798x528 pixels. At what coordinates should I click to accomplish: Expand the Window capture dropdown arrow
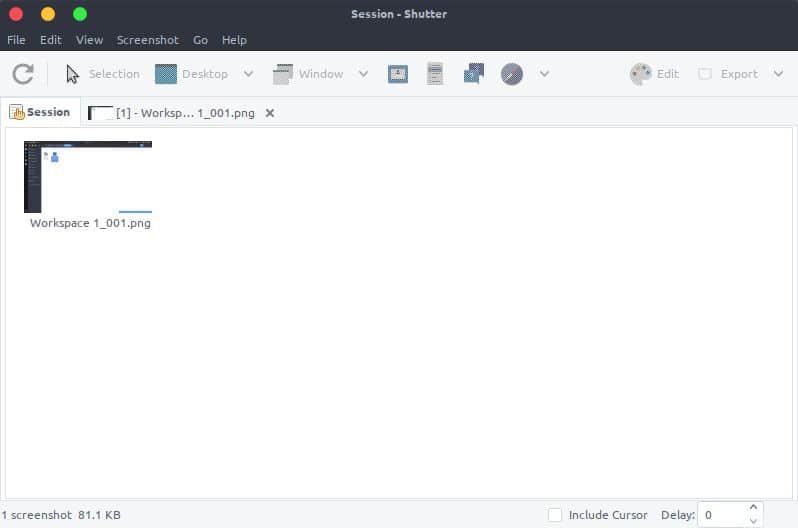pos(363,74)
